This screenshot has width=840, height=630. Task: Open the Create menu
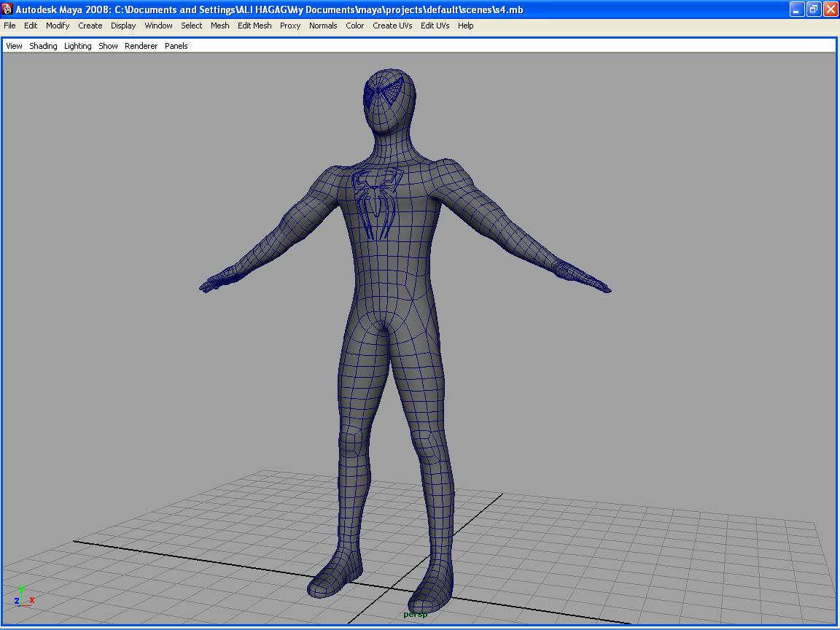90,26
